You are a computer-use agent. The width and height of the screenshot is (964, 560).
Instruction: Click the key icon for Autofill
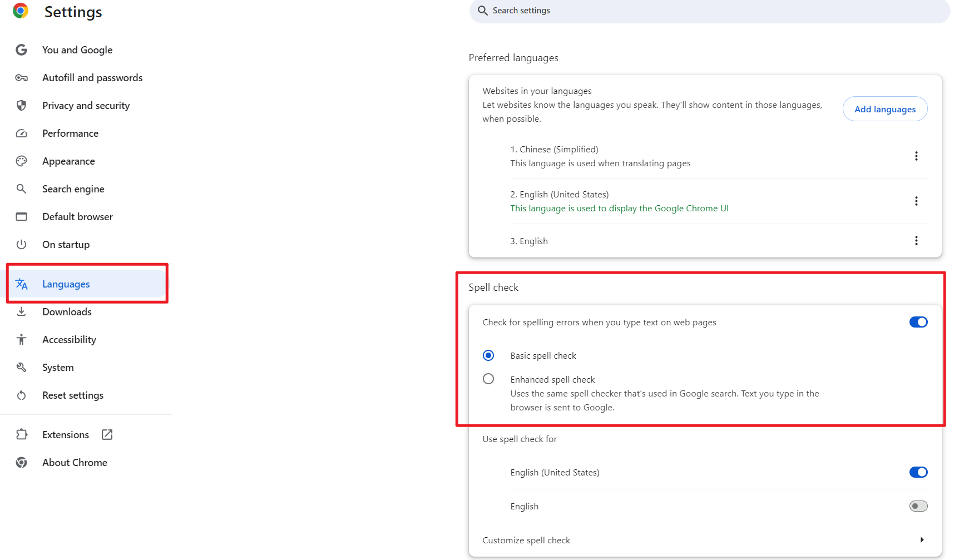[x=21, y=78]
